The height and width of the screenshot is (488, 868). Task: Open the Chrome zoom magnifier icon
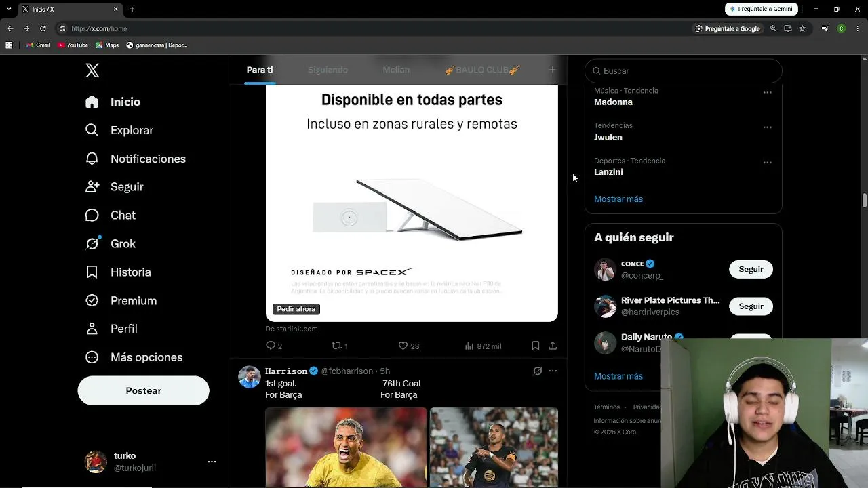point(773,28)
